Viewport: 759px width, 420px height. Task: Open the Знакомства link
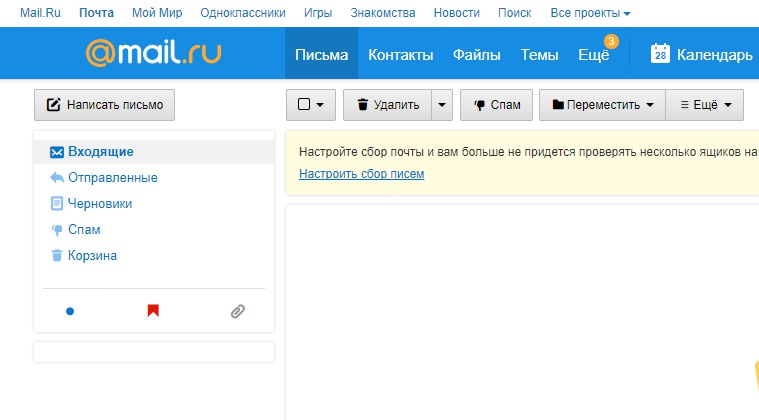383,13
